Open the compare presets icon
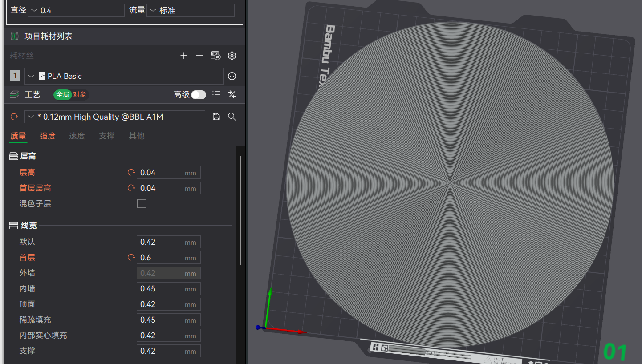Viewport: 642px width, 364px height. pos(232,94)
